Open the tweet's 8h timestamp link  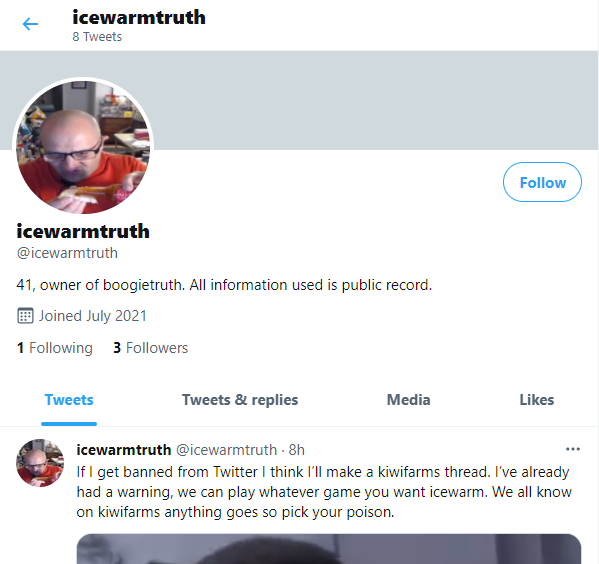[x=296, y=450]
